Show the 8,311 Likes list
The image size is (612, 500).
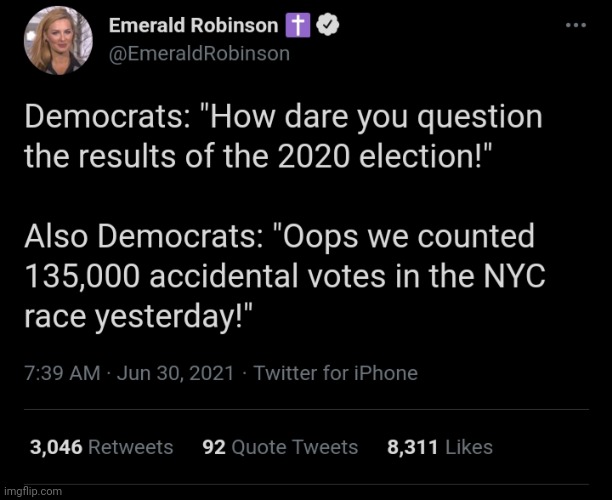click(x=439, y=447)
